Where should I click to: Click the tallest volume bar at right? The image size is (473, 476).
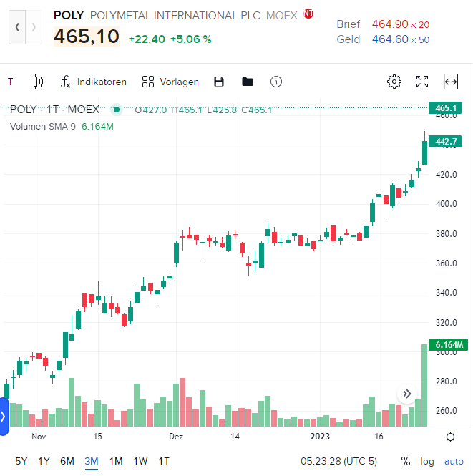[424, 385]
